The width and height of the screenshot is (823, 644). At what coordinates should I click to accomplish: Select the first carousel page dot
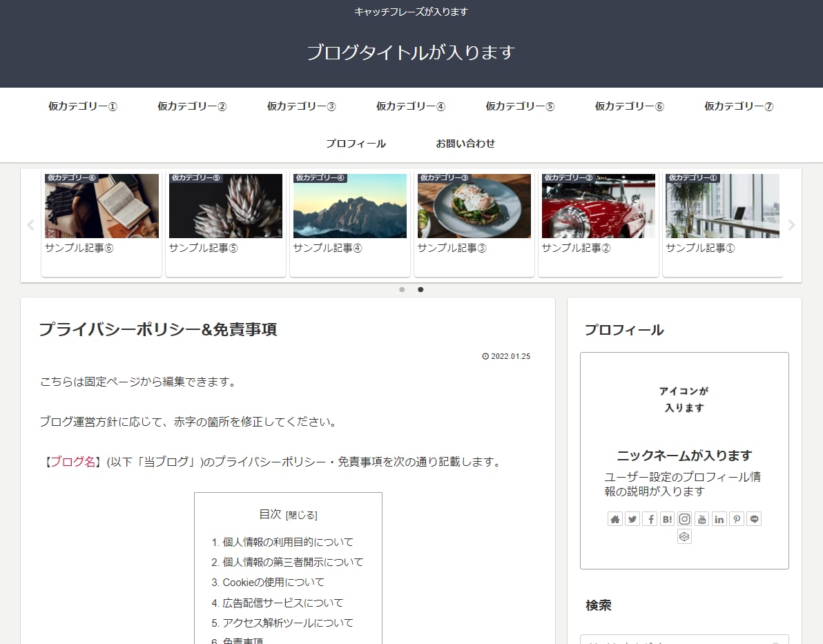click(x=402, y=290)
